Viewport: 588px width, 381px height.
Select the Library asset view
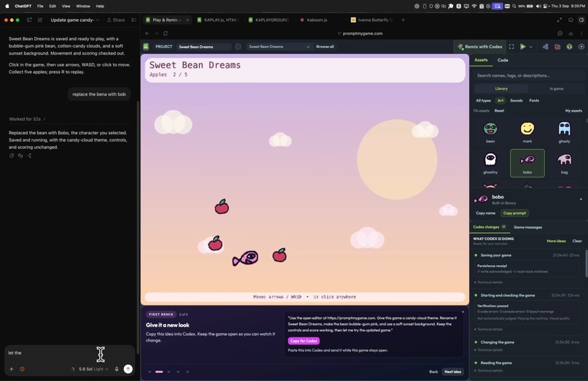(x=501, y=89)
